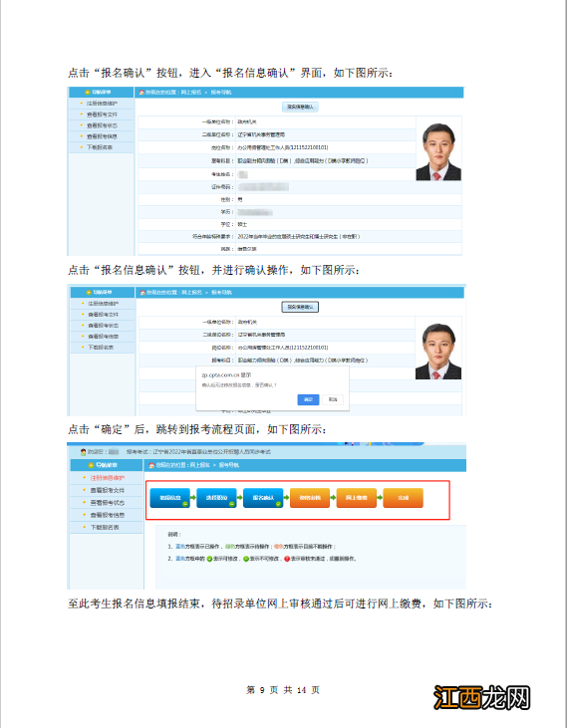
Task: Select 查看报考状态 in dialog screenshot sidebar
Action: pos(103,326)
